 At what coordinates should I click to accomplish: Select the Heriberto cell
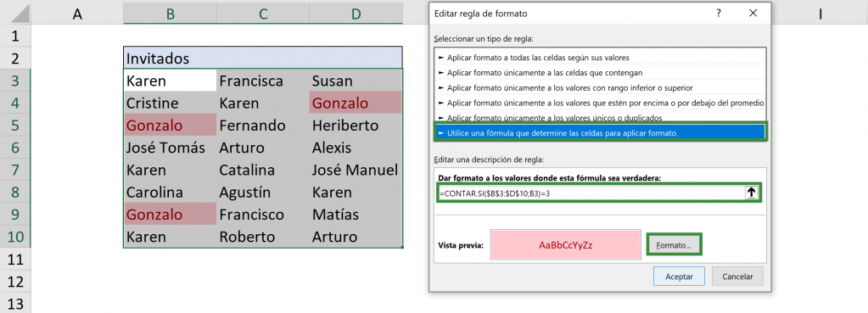click(356, 126)
